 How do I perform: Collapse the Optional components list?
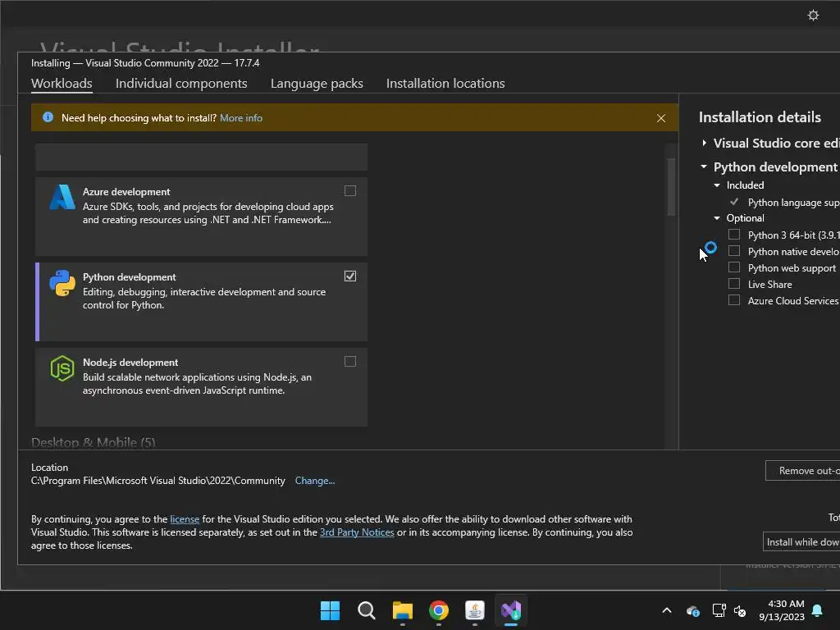coord(717,218)
